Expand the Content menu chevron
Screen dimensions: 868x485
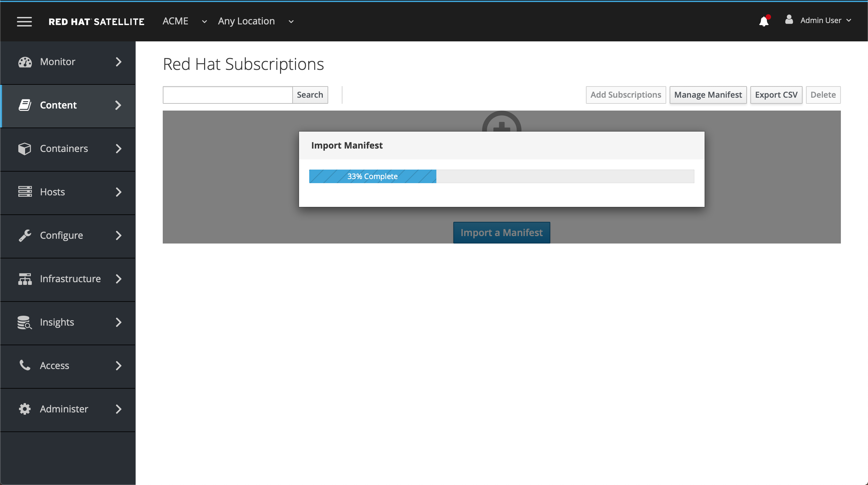[118, 105]
